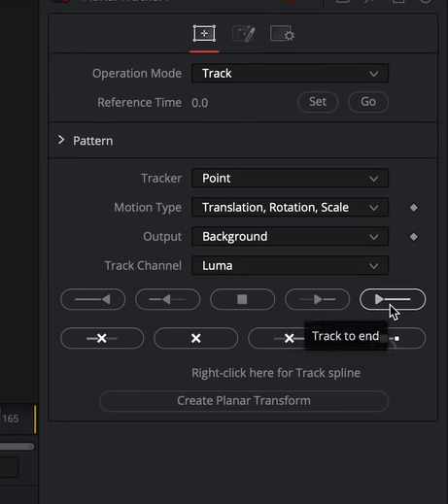Open the Track Channel Luma dropdown
448x504 pixels.
(290, 265)
